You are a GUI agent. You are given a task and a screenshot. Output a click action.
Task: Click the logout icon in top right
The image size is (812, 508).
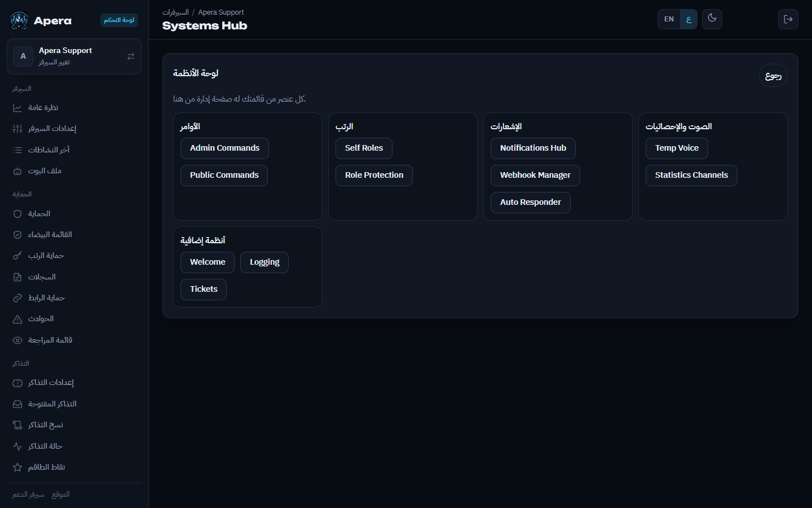pos(788,19)
